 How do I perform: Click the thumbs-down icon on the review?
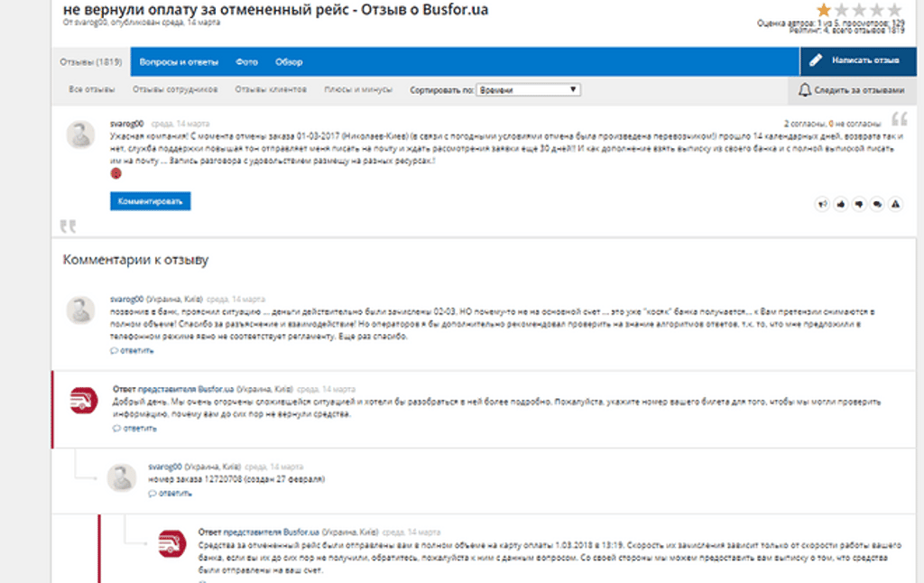point(859,204)
